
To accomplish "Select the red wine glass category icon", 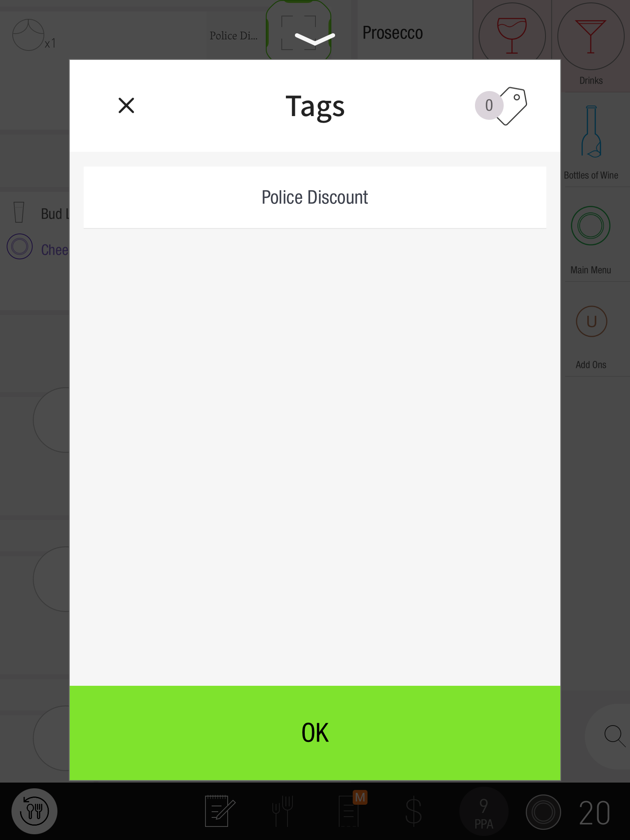I will click(512, 35).
